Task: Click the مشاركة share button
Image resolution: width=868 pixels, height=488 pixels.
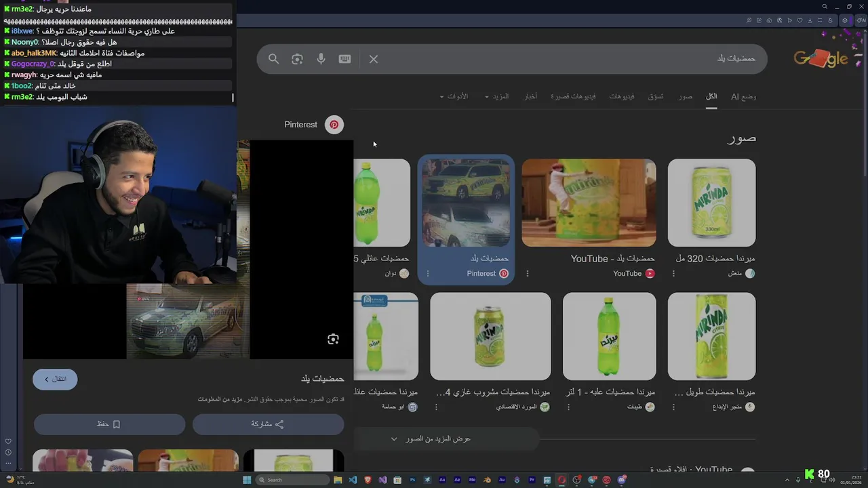Action: (x=268, y=424)
